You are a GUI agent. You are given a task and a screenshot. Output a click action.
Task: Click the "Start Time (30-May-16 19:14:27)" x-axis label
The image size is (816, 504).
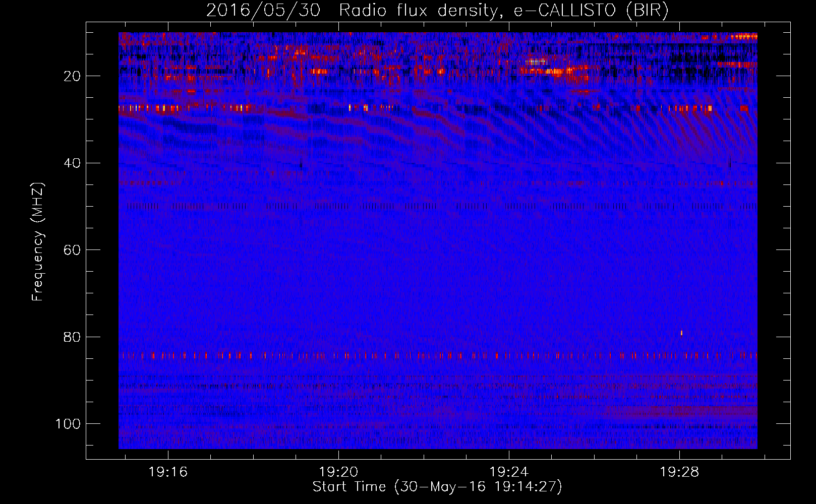click(437, 487)
